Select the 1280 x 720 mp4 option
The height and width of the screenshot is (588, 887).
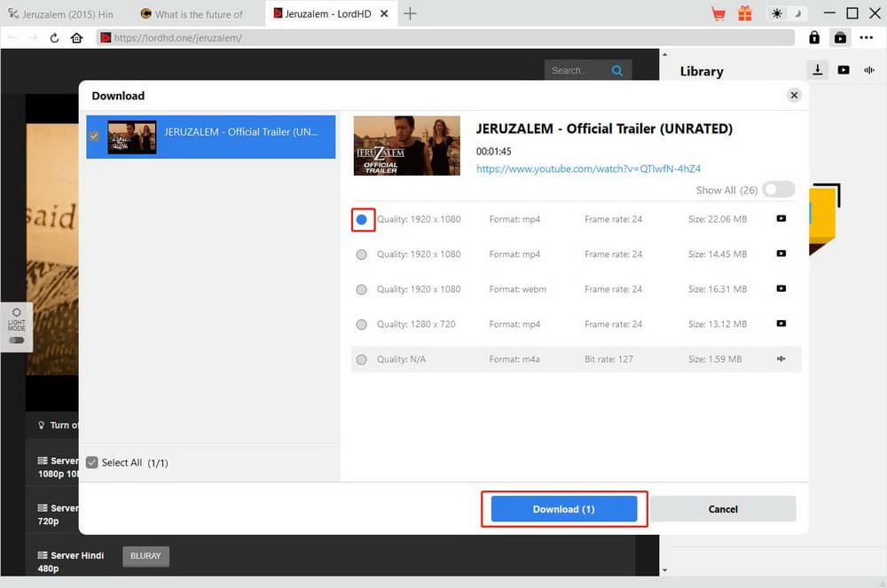[x=361, y=325]
